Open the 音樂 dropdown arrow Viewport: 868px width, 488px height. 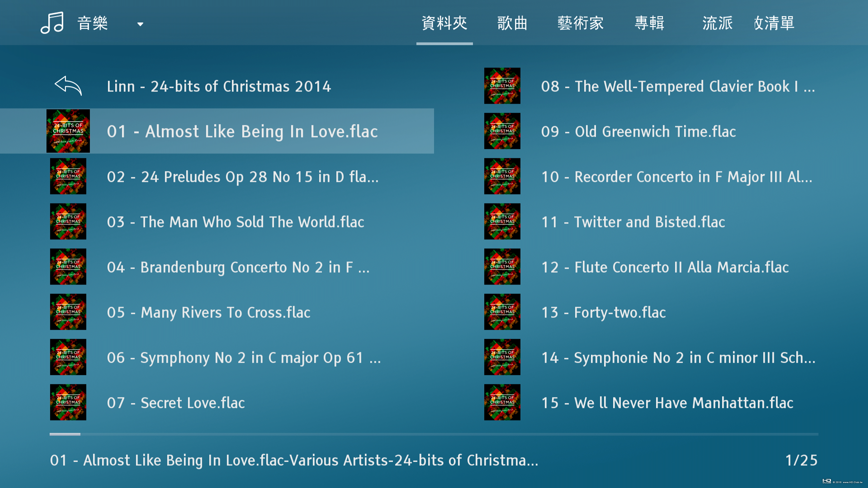coord(140,24)
